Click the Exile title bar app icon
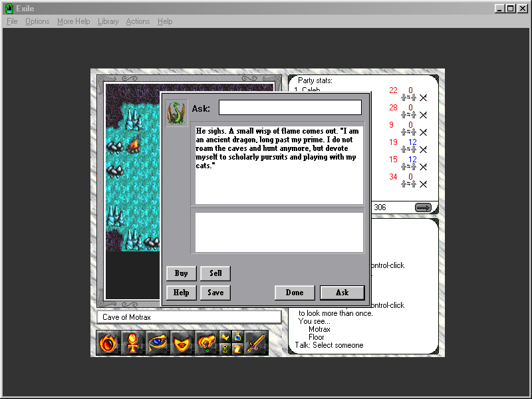Image resolution: width=532 pixels, height=399 pixels. pyautogui.click(x=9, y=9)
